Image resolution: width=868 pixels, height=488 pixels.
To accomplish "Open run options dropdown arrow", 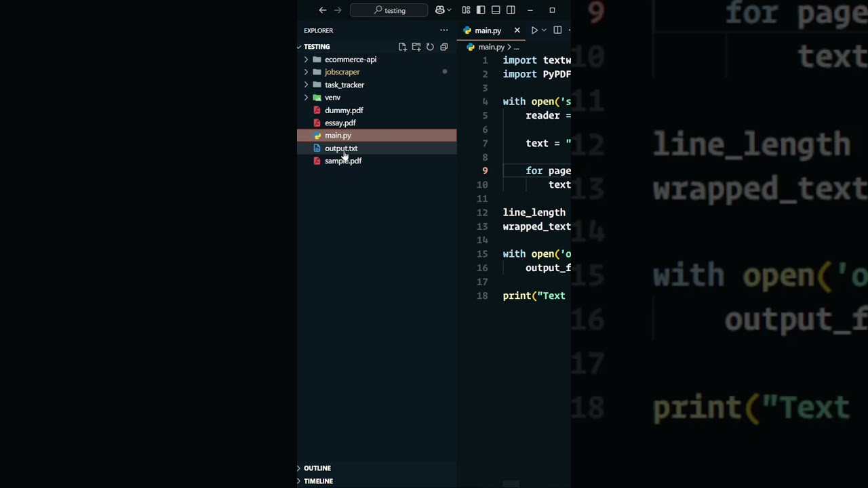I will 544,30.
